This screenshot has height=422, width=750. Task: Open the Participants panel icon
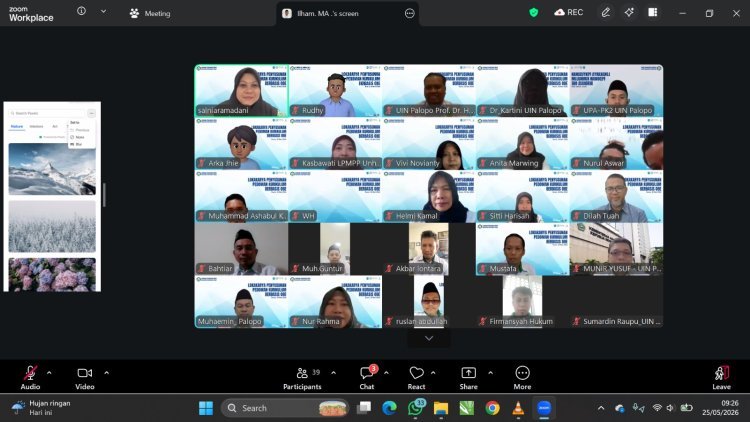pos(302,373)
